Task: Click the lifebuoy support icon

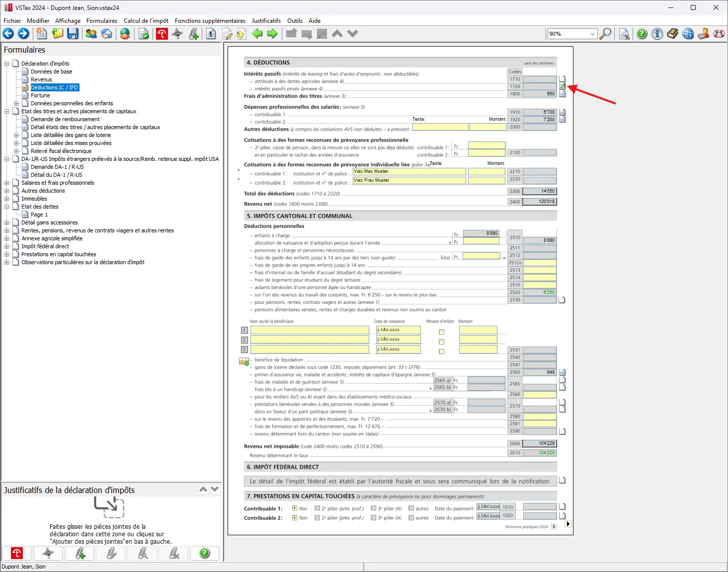Action: [x=719, y=34]
